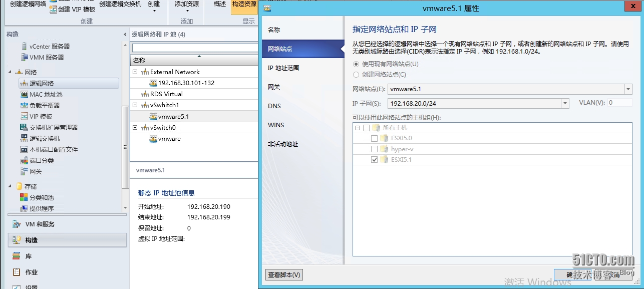The image size is (644, 289).
Task: Click the 分类和池 colored squares icon
Action: (24, 197)
